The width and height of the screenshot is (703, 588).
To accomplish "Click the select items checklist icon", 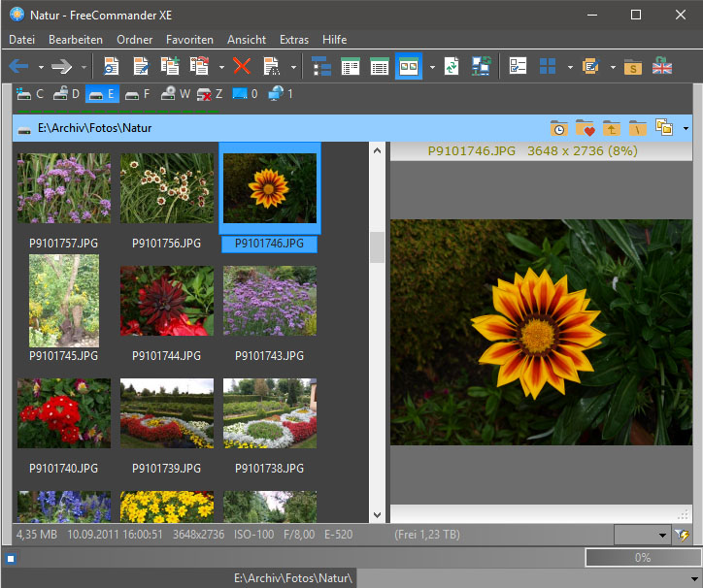I will point(518,66).
